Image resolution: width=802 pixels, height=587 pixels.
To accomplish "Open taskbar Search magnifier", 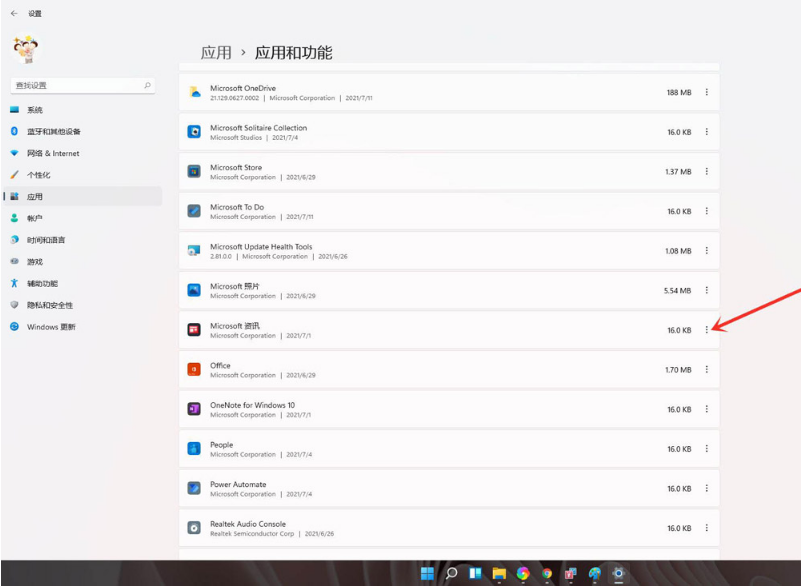I will tap(451, 573).
